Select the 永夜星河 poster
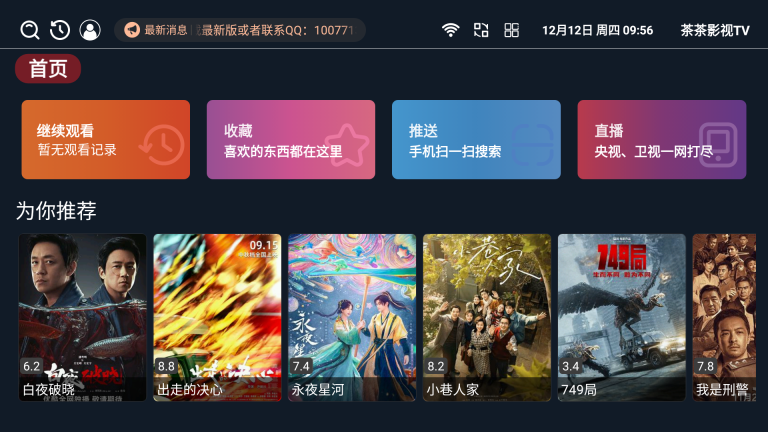 pos(352,317)
